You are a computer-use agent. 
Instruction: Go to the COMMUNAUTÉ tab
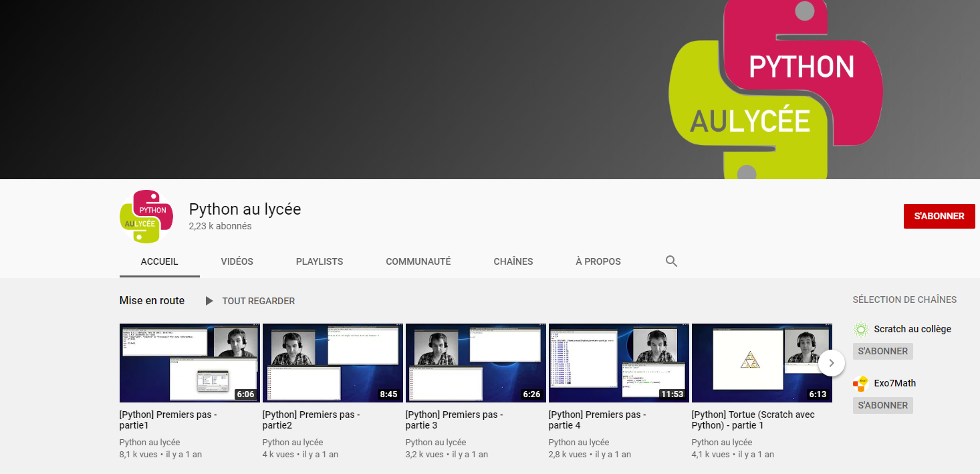click(x=418, y=261)
